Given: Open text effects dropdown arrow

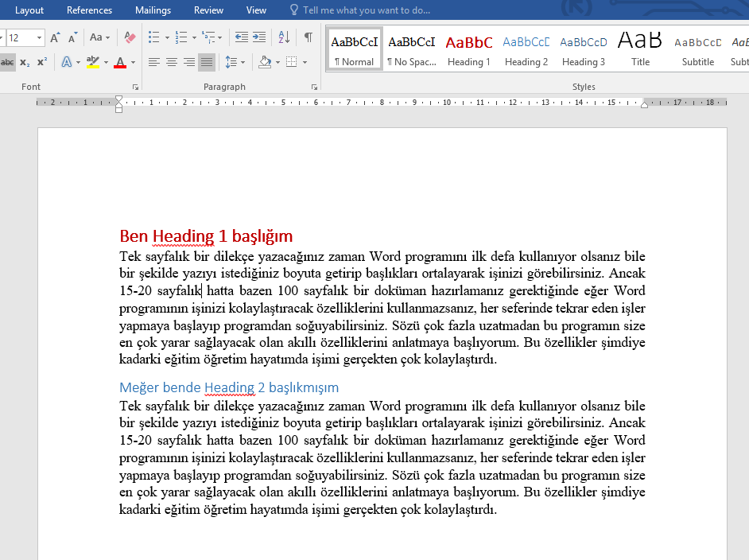Looking at the screenshot, I should tap(79, 62).
